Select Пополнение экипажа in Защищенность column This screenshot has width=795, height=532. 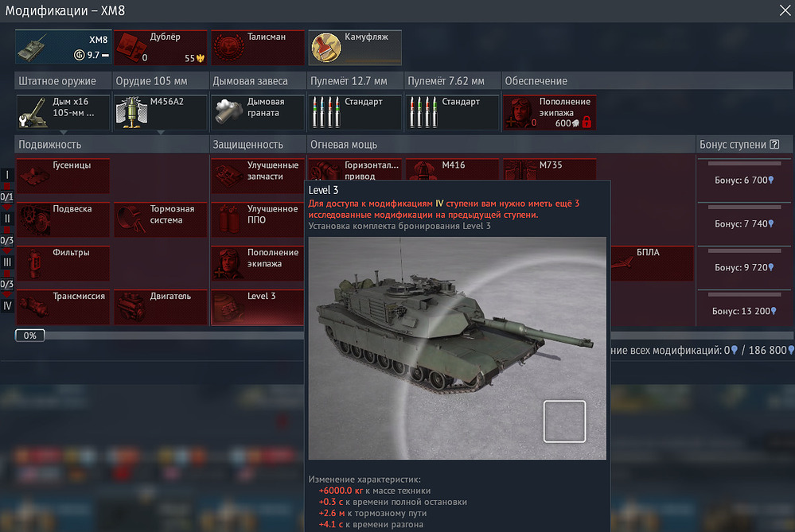[x=258, y=263]
